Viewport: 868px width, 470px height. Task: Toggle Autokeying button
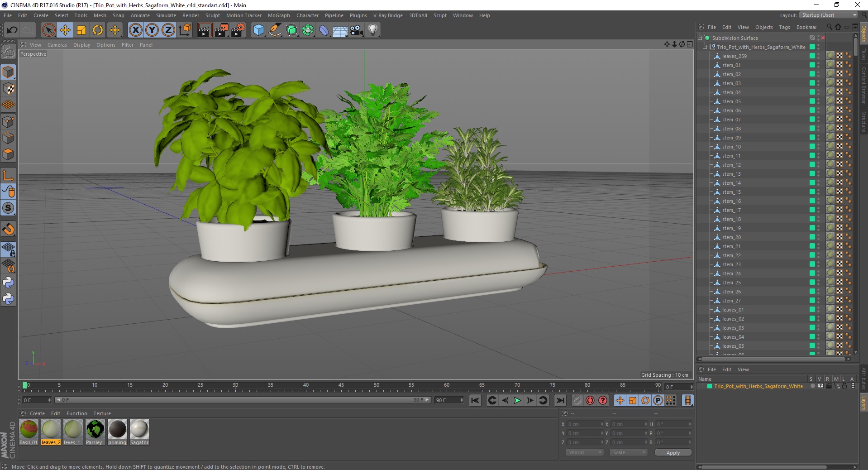click(x=590, y=400)
